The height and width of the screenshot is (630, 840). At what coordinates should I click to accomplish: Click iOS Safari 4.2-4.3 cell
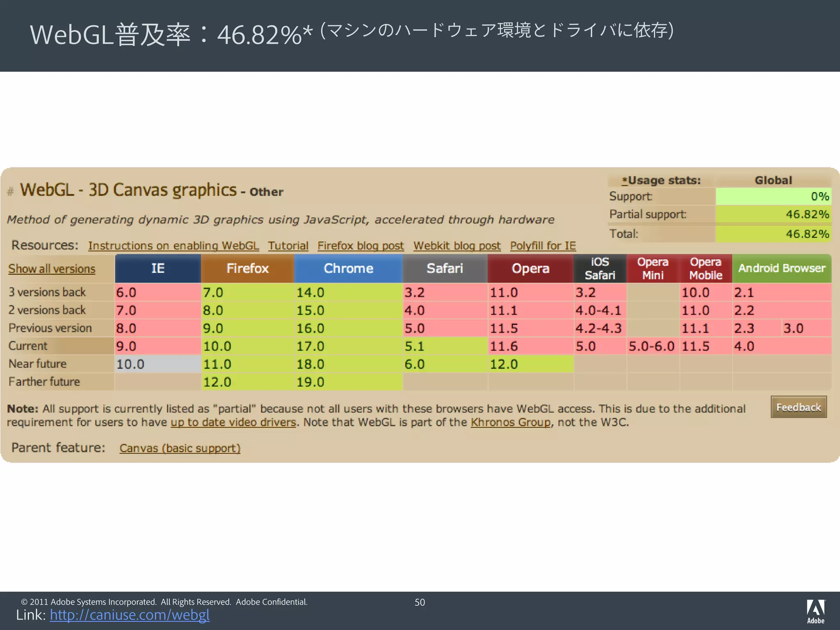(x=600, y=328)
